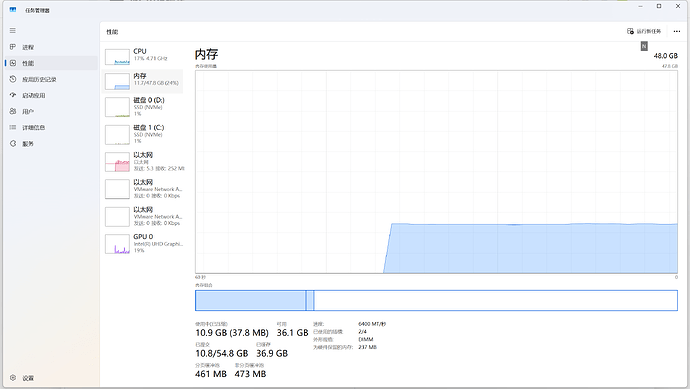Open 设置 settings gear icon
This screenshot has height=389, width=690.
(13, 378)
